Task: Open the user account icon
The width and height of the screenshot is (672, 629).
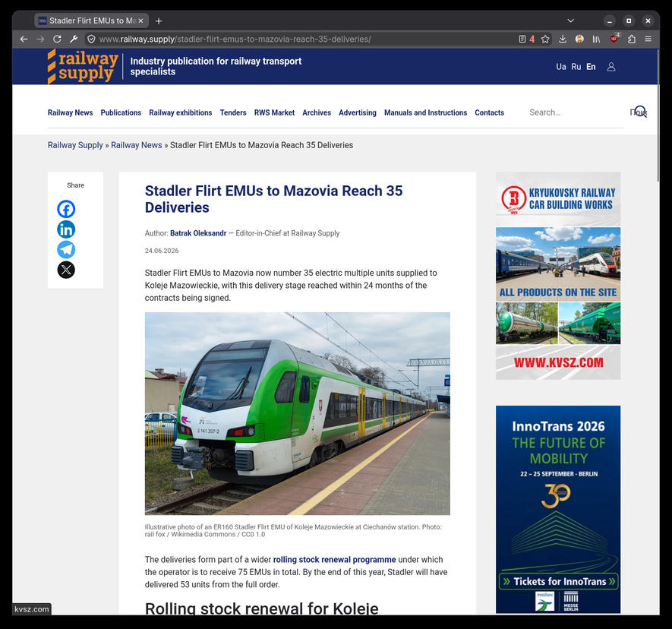Action: click(611, 66)
